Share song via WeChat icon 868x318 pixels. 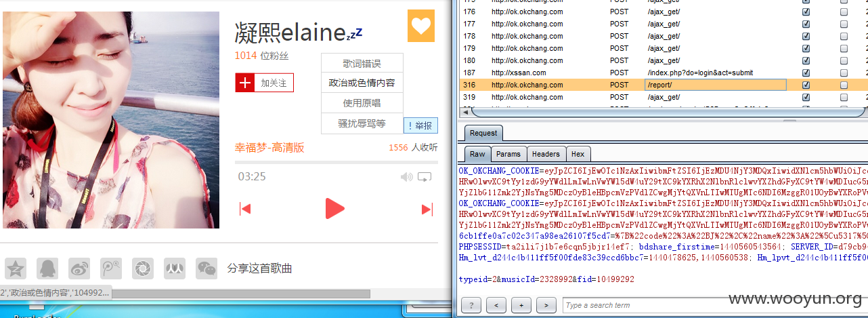pos(207,269)
